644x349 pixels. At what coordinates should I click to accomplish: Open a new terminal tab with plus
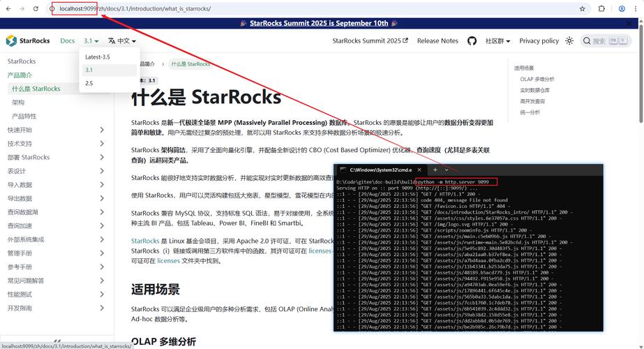(435, 170)
